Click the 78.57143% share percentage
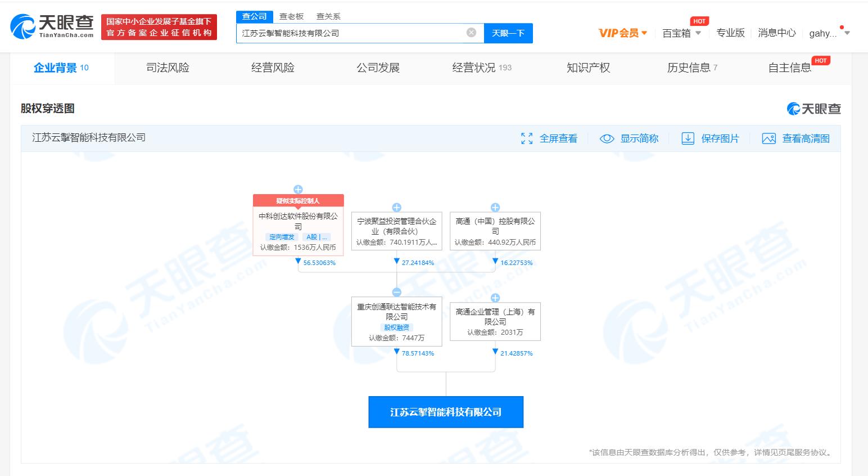Image resolution: width=868 pixels, height=476 pixels. coord(418,353)
